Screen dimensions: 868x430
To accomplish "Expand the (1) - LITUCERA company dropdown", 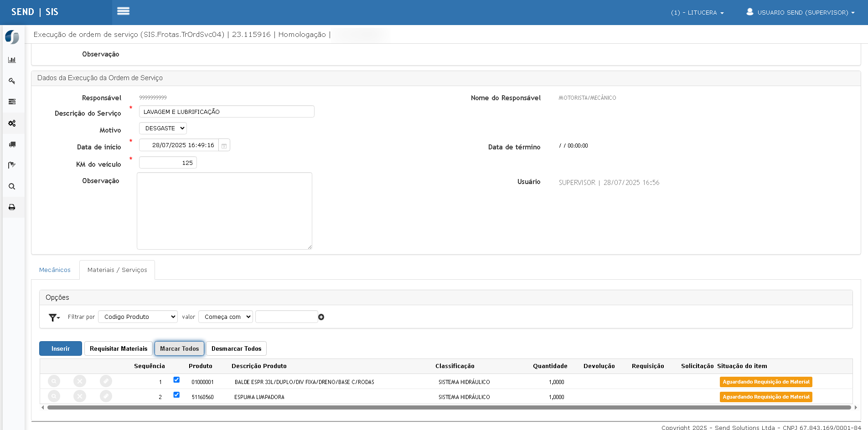I will click(697, 13).
